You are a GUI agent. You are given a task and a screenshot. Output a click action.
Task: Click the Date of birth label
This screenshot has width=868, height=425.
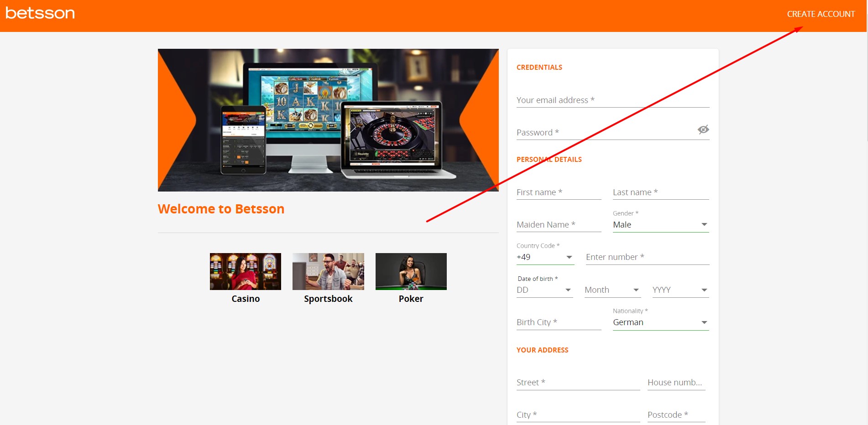coord(538,279)
